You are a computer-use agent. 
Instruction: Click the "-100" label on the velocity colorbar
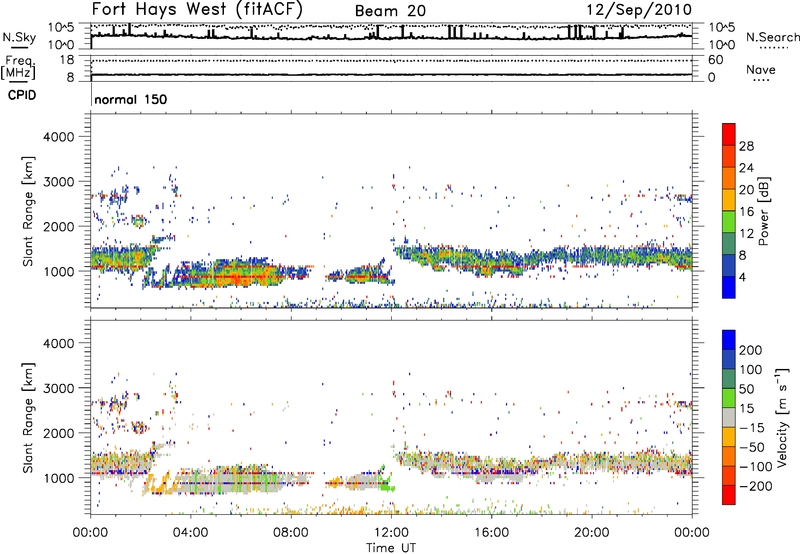(x=756, y=467)
